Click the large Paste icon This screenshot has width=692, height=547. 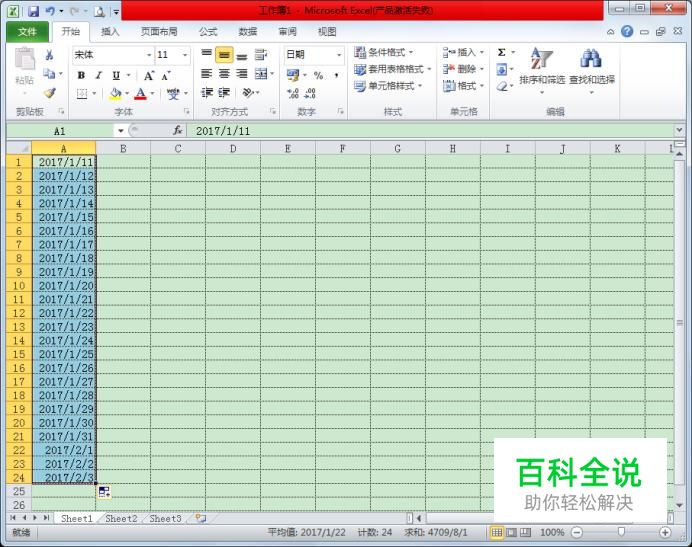pos(24,59)
